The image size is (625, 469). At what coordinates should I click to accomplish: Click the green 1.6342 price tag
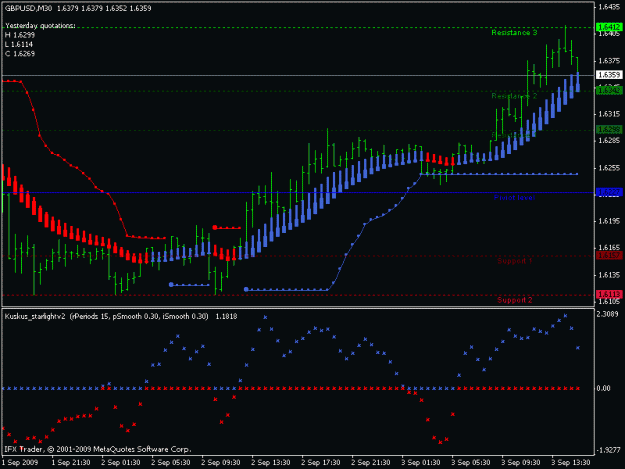point(609,90)
